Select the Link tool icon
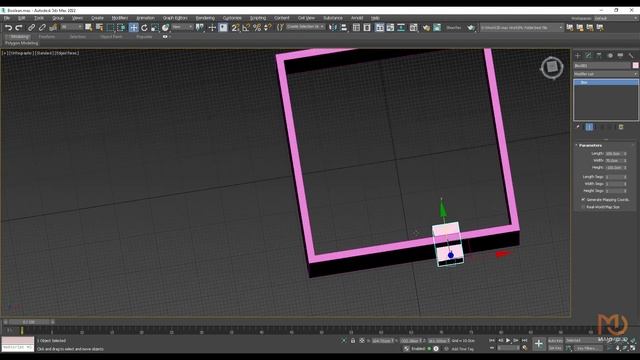 (31, 28)
